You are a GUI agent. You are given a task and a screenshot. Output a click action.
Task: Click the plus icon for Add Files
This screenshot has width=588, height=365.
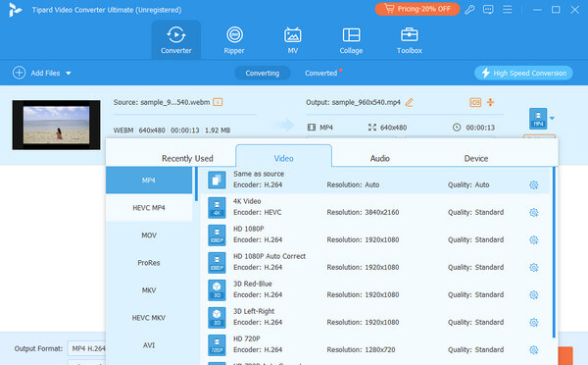[x=20, y=73]
